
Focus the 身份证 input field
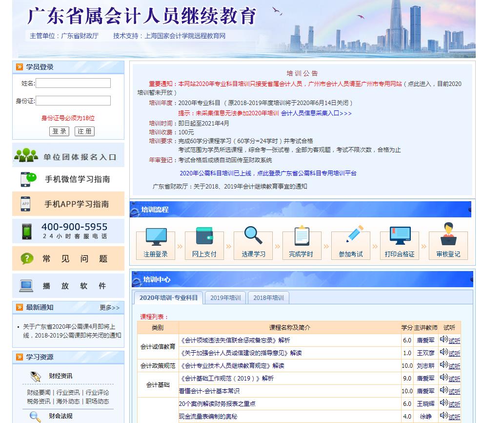73,101
